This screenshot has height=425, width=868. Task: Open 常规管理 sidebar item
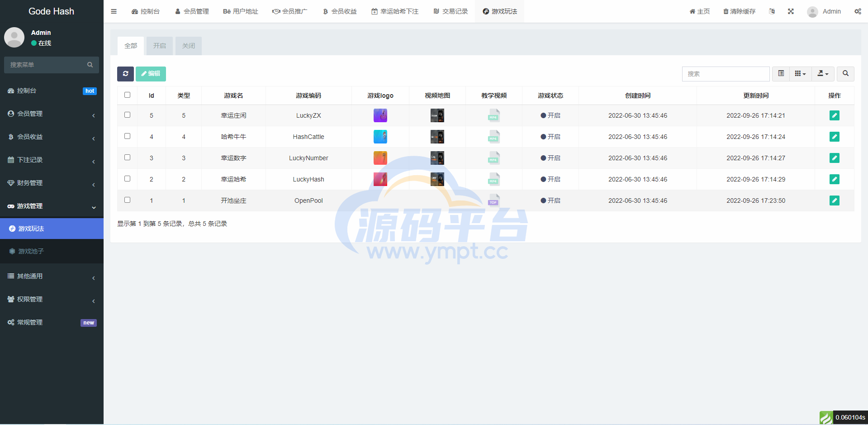52,322
